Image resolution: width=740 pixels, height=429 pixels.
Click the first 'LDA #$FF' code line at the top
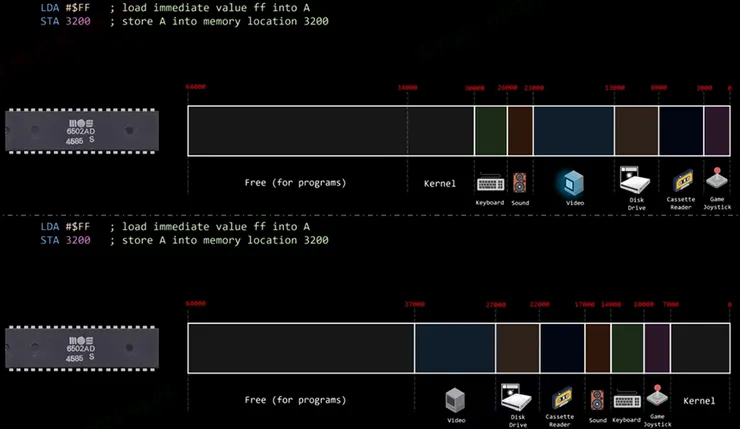[x=65, y=8]
